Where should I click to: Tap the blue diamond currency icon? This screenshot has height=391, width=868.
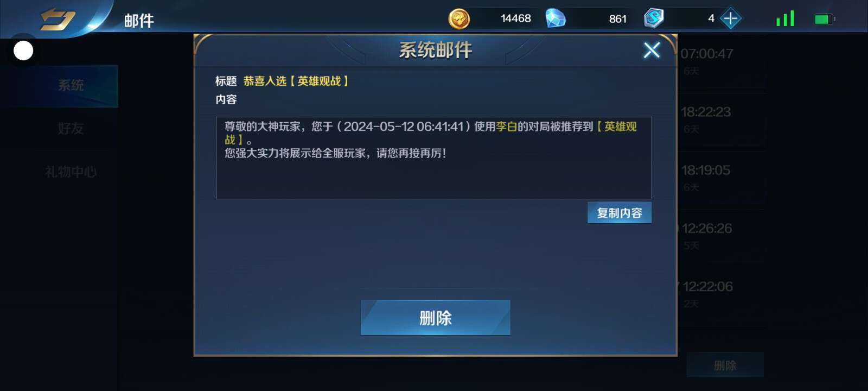[555, 18]
